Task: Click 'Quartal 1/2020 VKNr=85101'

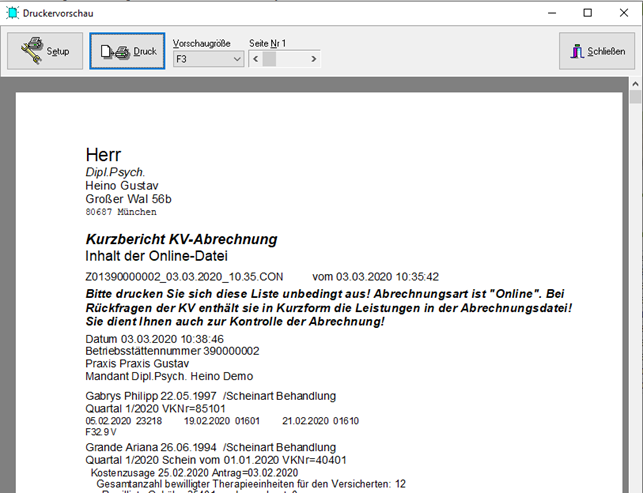Action: (x=155, y=409)
